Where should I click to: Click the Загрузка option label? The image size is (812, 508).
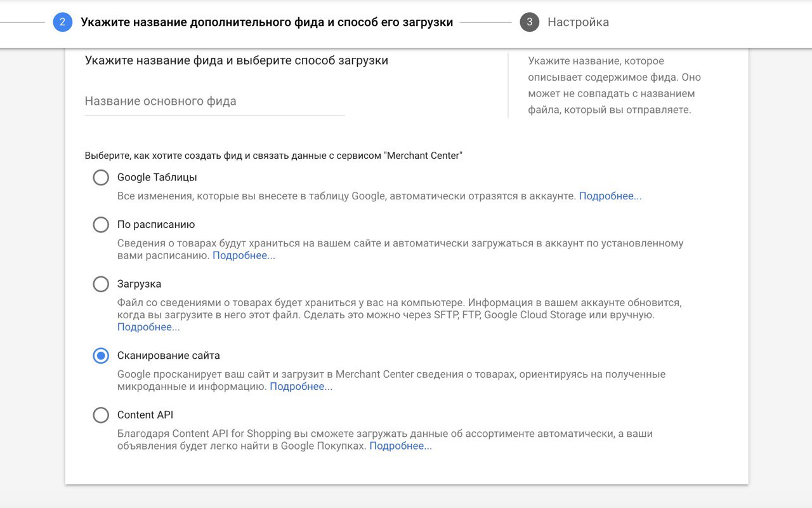140,284
